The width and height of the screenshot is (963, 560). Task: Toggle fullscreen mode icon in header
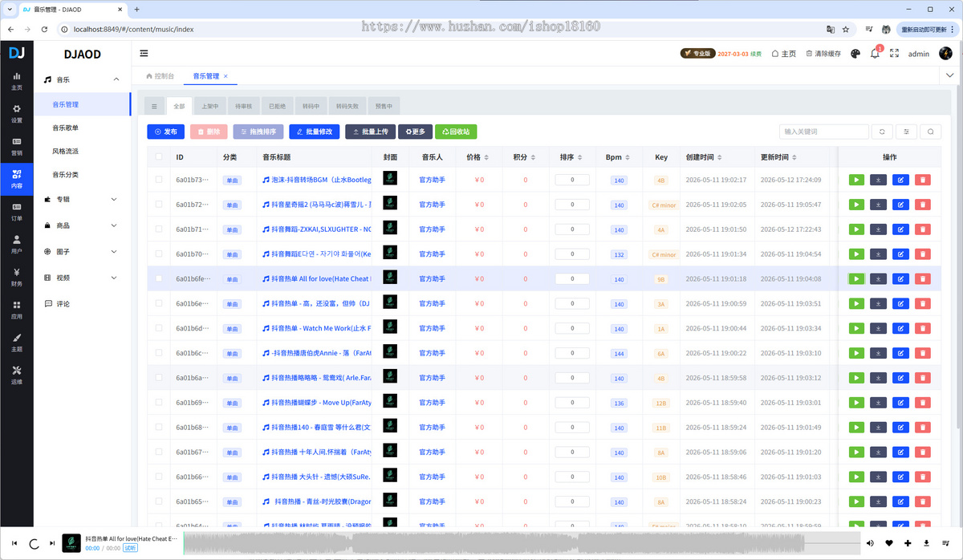click(895, 54)
